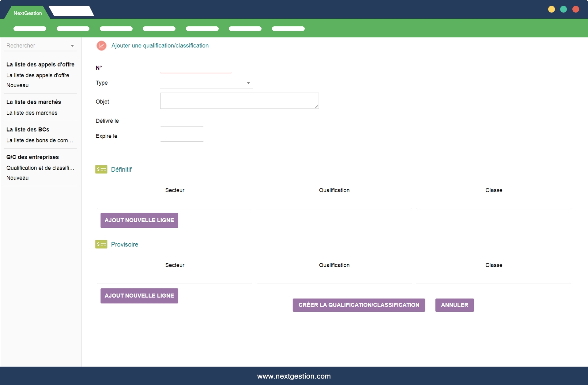Screen dimensions: 588x385
Task: Click the Annuler button
Action: point(454,305)
